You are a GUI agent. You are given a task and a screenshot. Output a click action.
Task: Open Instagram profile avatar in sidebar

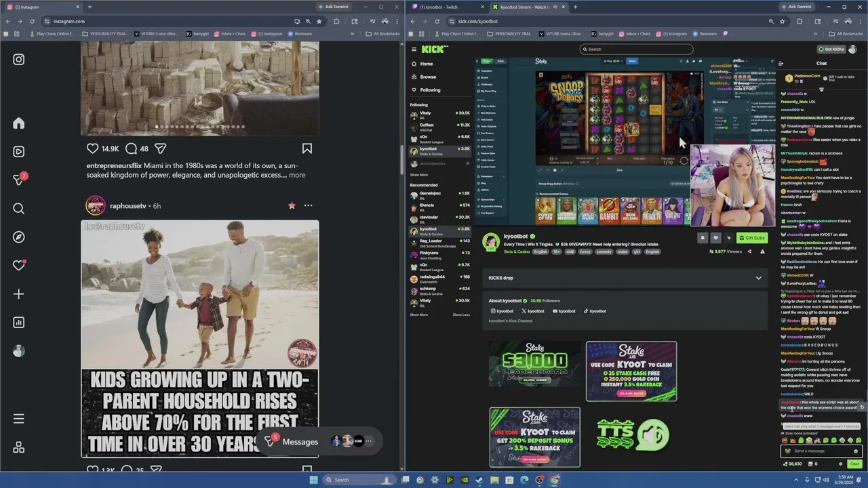tap(19, 351)
